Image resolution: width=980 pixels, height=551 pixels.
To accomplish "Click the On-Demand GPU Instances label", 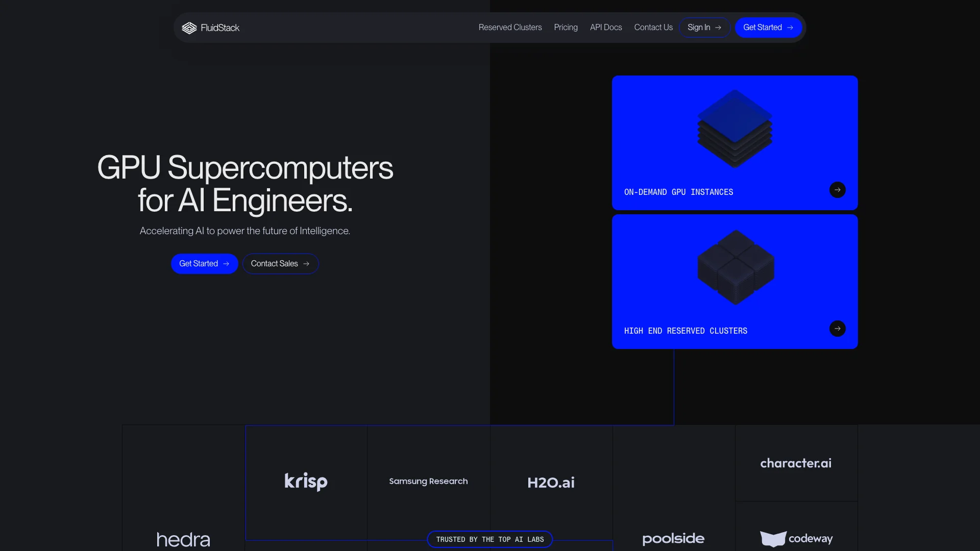I will (678, 192).
